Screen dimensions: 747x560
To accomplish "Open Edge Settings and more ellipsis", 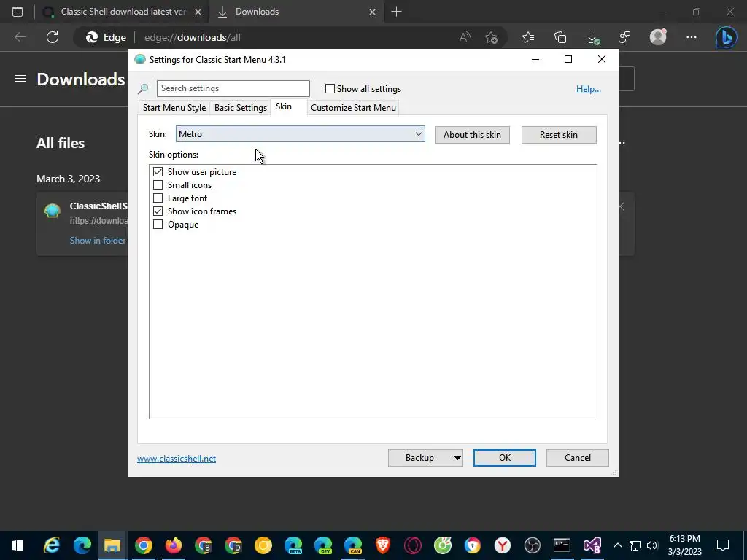I will tap(692, 37).
